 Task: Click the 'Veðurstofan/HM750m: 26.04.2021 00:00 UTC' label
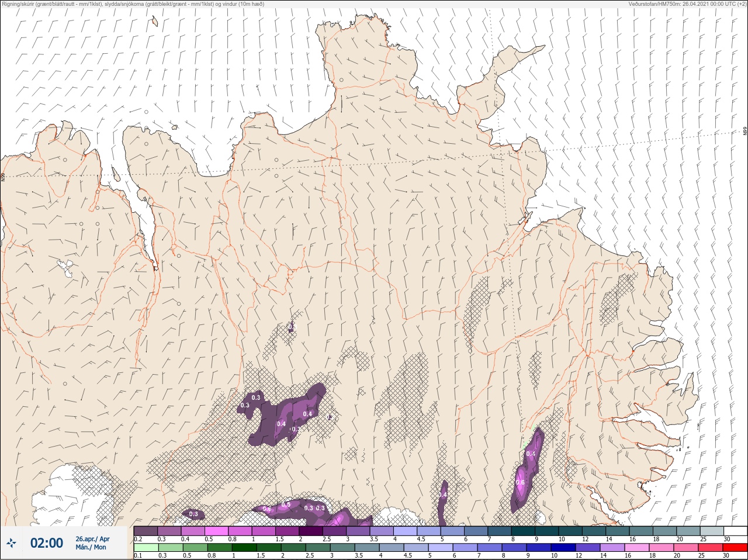pos(683,4)
